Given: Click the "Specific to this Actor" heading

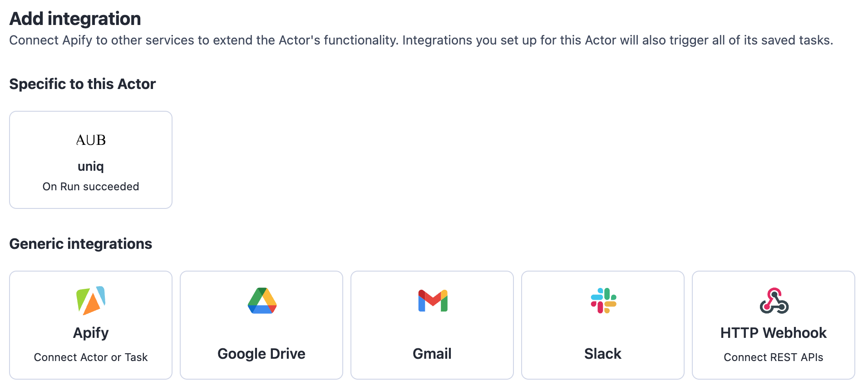Looking at the screenshot, I should [x=82, y=84].
